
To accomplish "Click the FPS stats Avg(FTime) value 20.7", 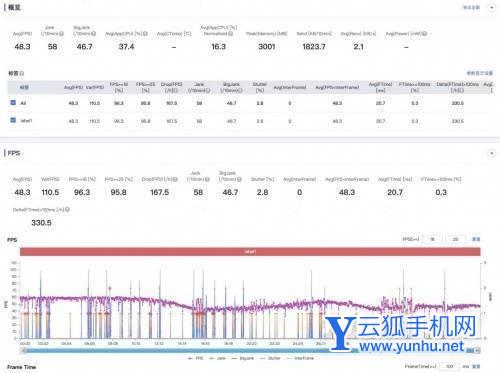I will [395, 192].
